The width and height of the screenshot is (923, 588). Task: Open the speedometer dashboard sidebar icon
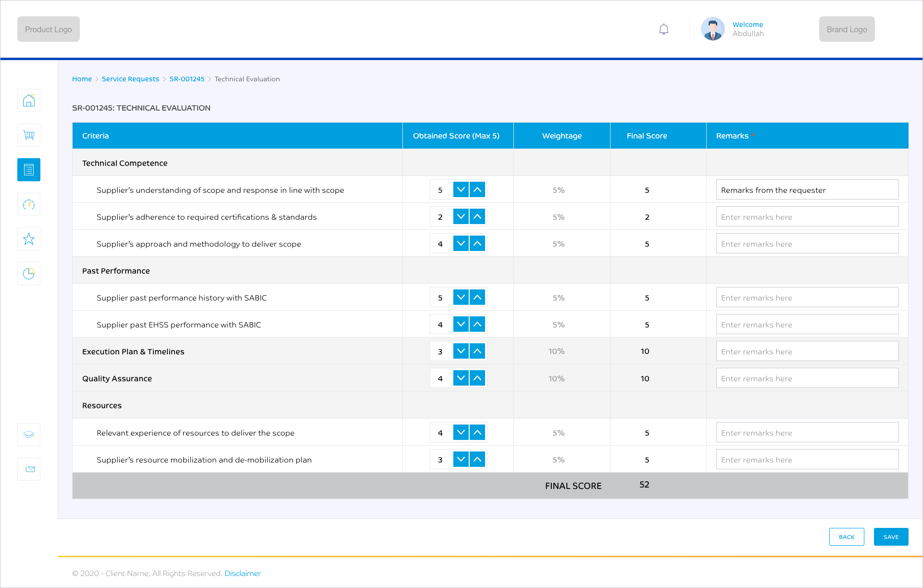(x=29, y=204)
